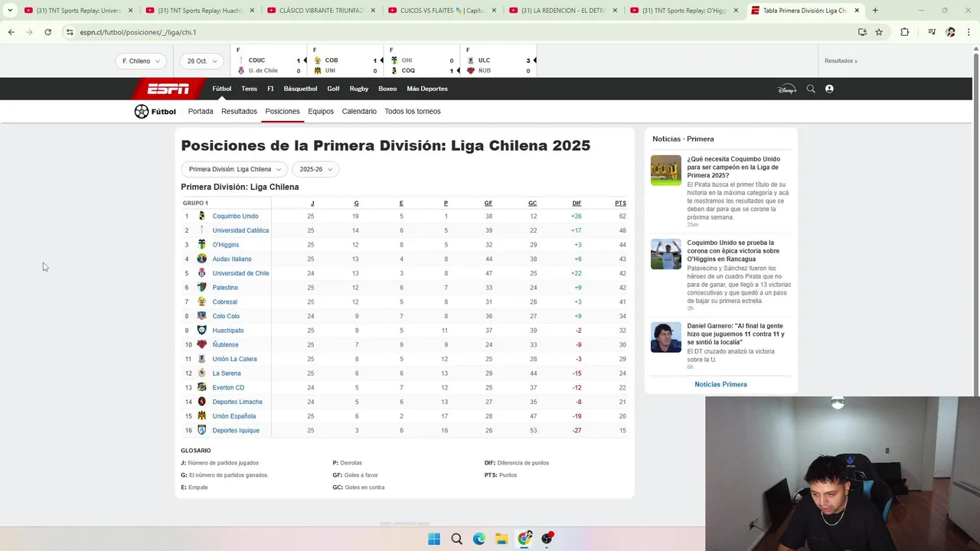Select Tenis in ESPN navigation
980x551 pixels.
pyautogui.click(x=250, y=89)
